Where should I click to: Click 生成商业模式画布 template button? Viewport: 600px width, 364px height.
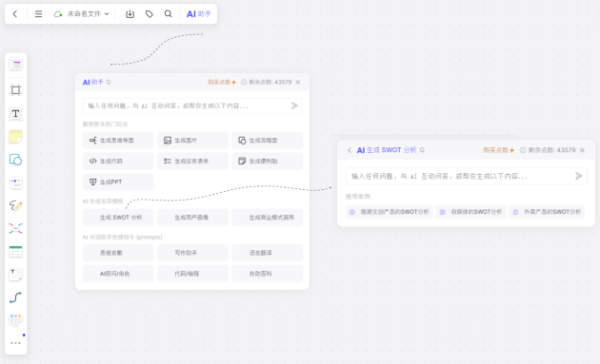click(x=267, y=217)
